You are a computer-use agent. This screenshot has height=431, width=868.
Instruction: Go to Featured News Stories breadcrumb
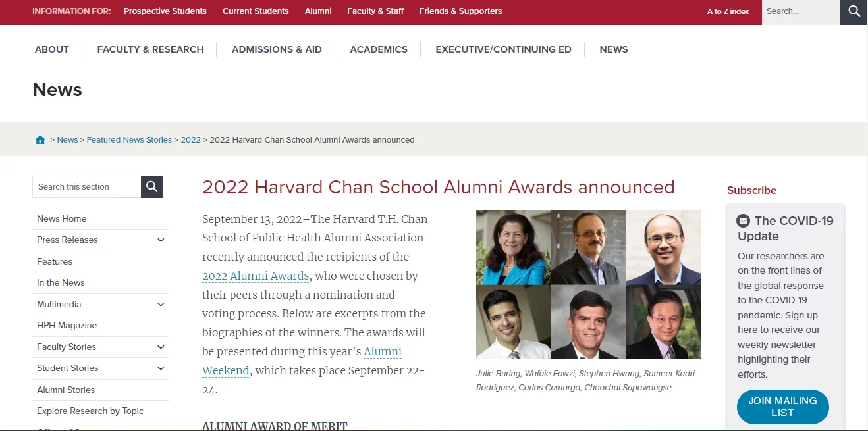[x=129, y=140]
